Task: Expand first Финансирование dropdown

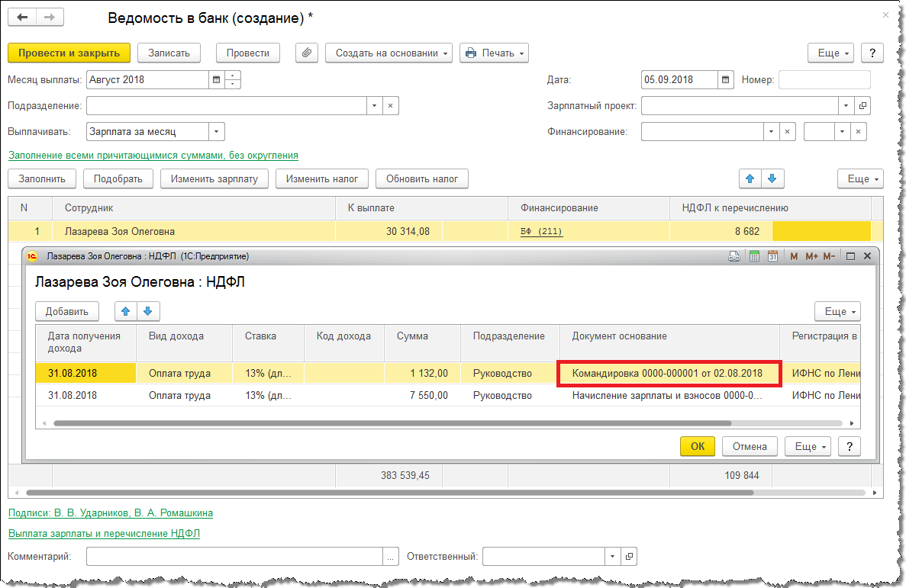Action: 772,132
